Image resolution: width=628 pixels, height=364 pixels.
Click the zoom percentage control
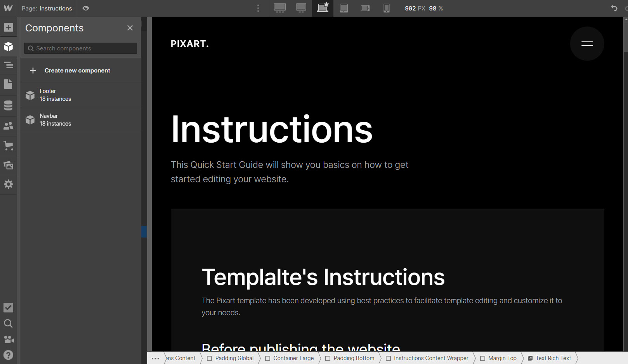(x=436, y=8)
